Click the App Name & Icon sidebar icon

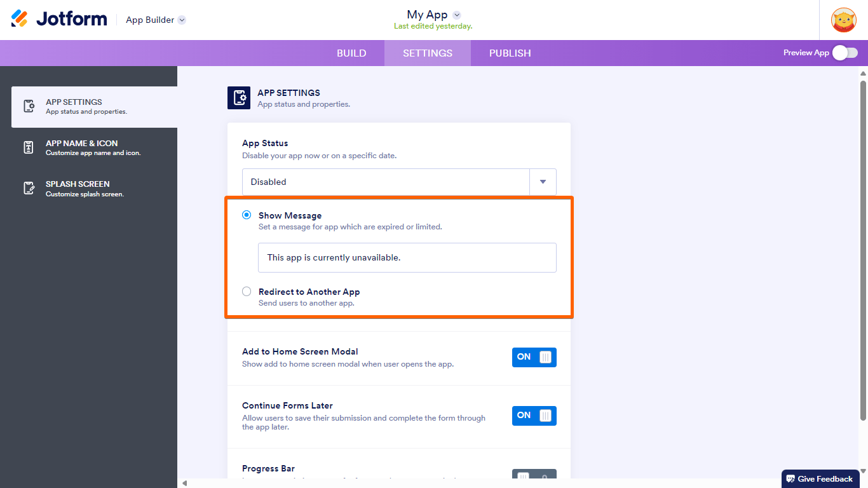tap(29, 147)
